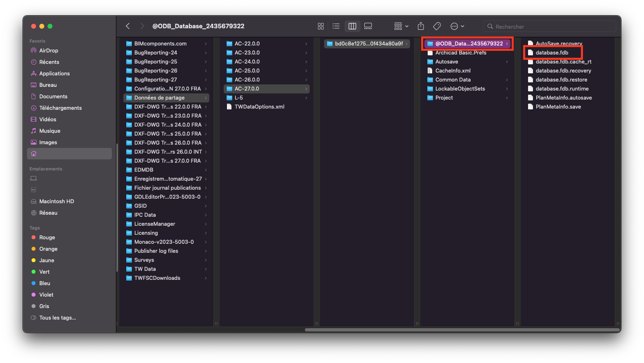Expand the Project folder chevron
This screenshot has height=363, width=644.
[507, 98]
